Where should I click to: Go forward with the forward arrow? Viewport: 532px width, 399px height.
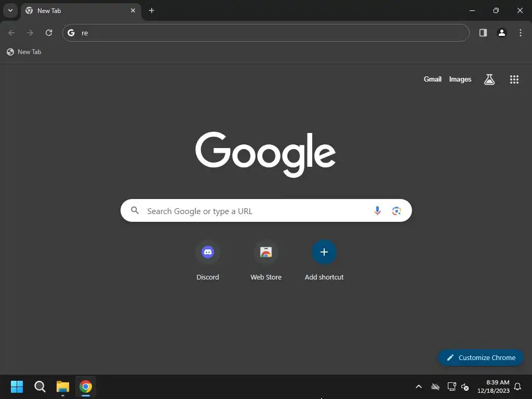click(x=30, y=33)
